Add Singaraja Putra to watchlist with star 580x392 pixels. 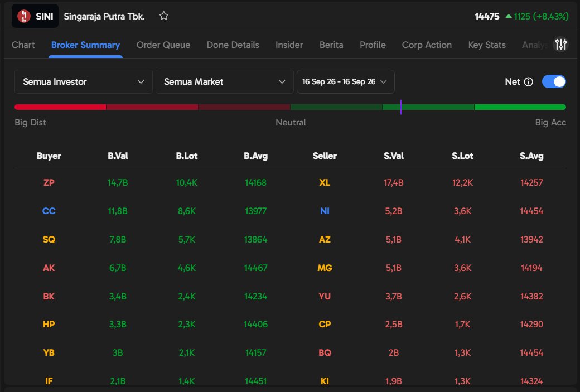click(x=163, y=16)
